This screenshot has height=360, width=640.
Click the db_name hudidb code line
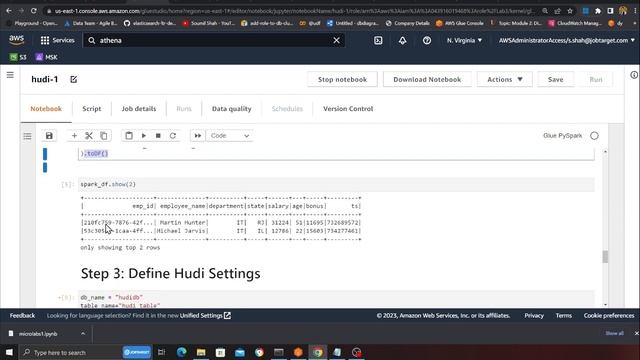click(x=111, y=297)
